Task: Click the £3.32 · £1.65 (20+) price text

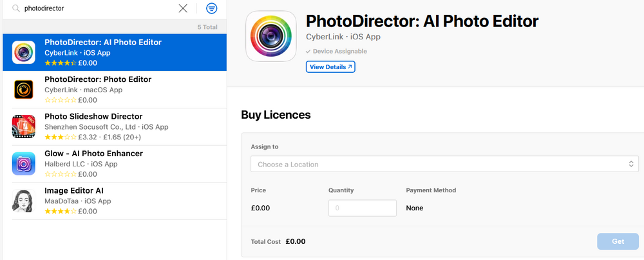Action: coord(109,137)
